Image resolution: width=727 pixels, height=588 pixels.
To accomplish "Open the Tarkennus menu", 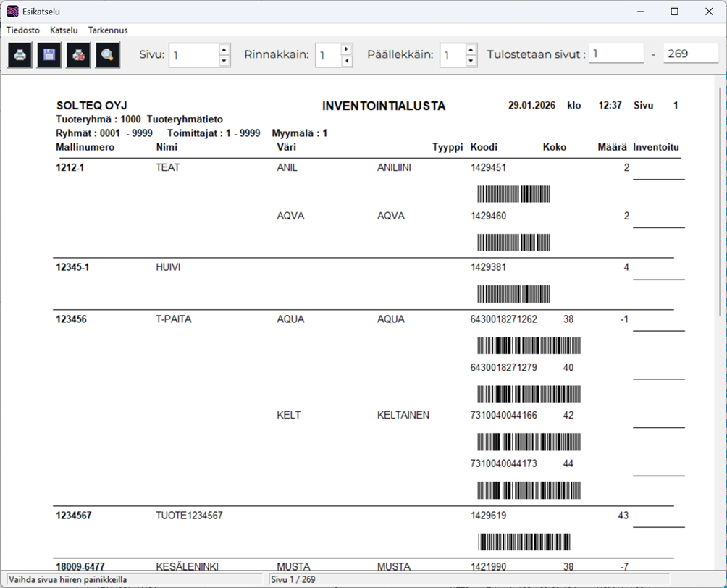I will (108, 30).
